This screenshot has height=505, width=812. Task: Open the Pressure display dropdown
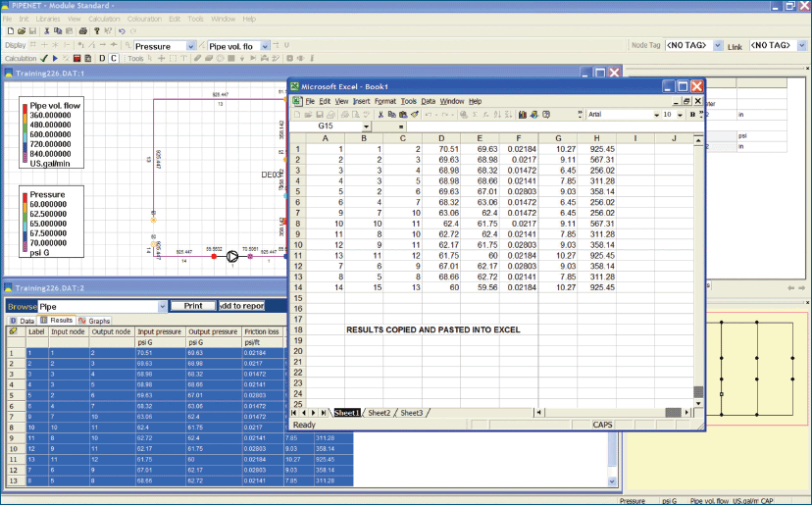(x=190, y=46)
